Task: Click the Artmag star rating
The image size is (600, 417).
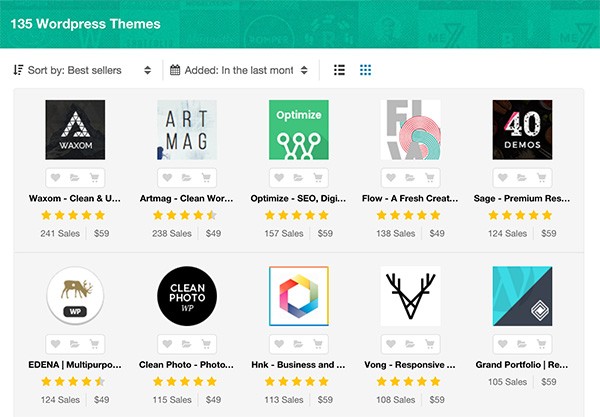Action: [x=185, y=215]
